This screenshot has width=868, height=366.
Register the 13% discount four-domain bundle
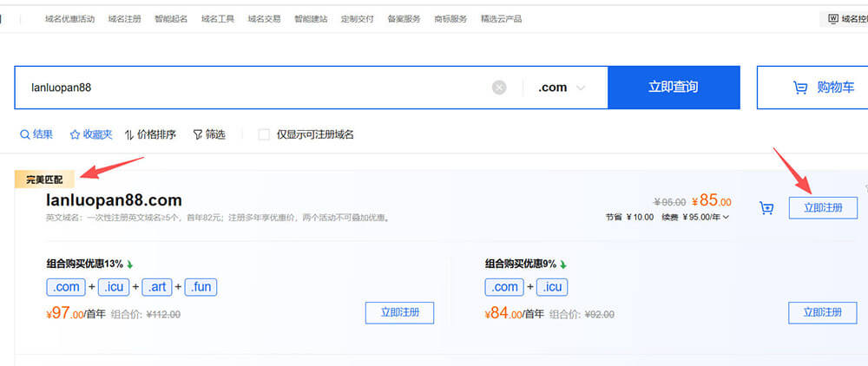pos(399,312)
